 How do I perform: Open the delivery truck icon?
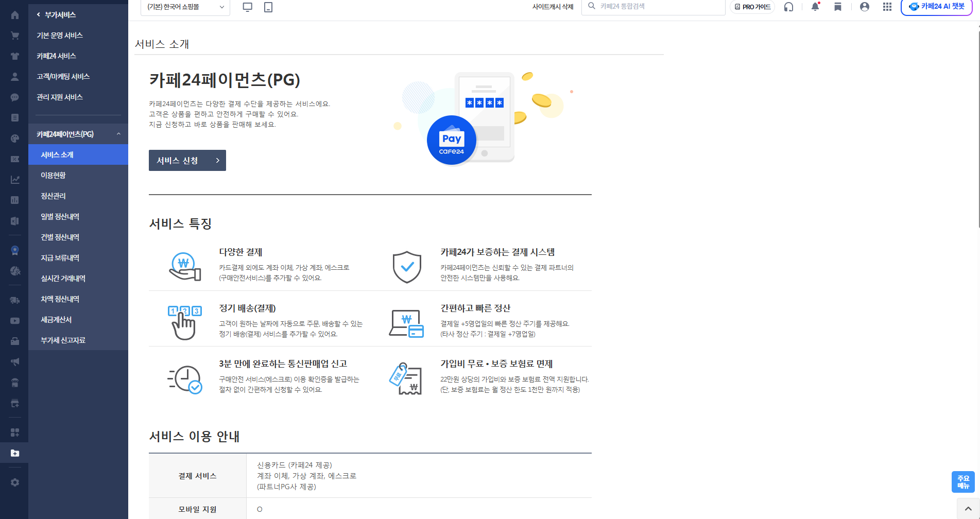tap(14, 300)
